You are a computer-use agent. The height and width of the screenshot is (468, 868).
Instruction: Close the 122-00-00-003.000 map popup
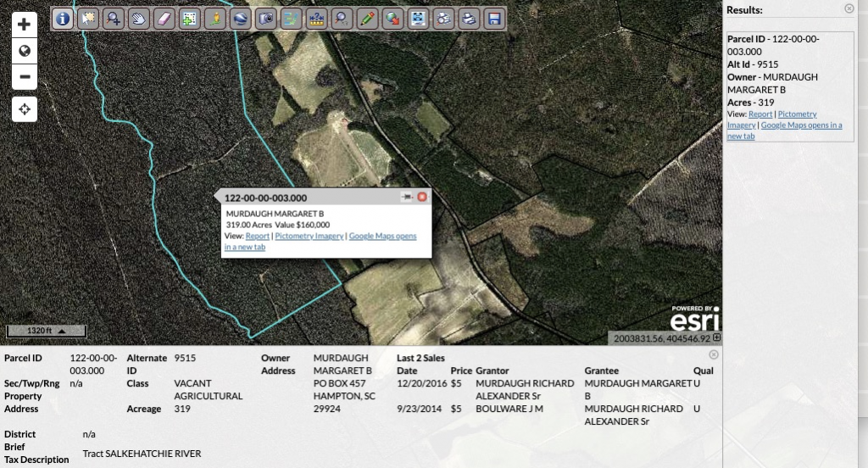coord(422,197)
